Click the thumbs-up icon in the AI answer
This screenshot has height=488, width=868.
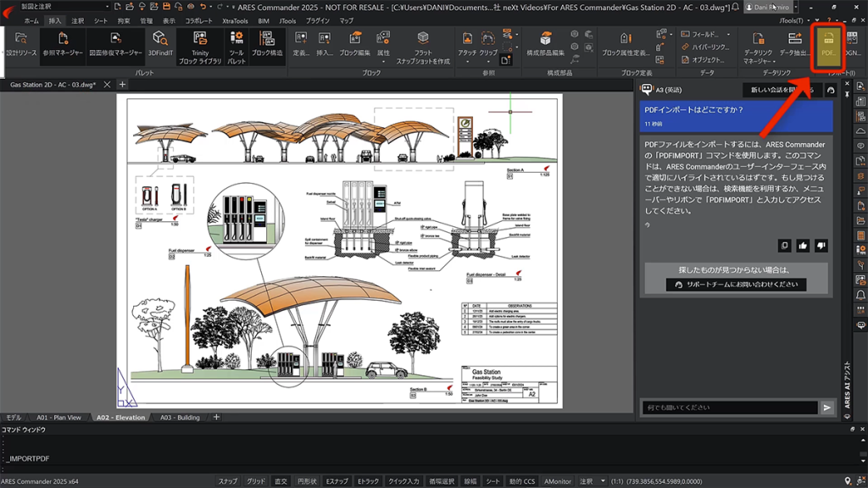[x=802, y=245]
